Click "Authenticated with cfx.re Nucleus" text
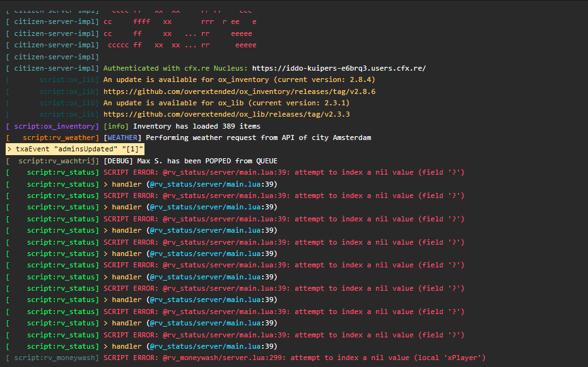588x367 pixels. [x=175, y=68]
